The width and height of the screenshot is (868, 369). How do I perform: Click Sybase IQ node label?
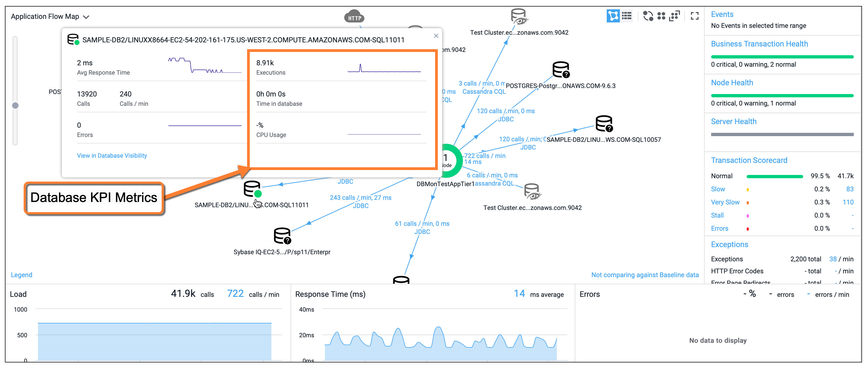click(282, 252)
